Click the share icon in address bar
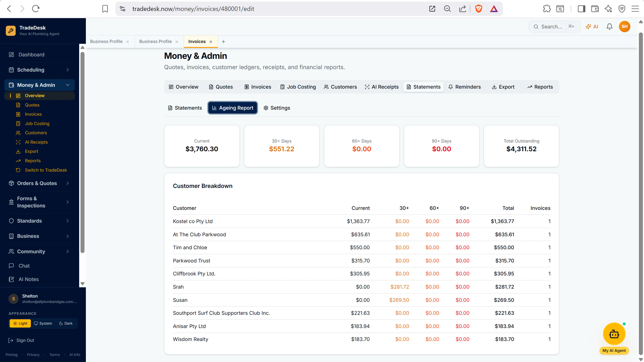The height and width of the screenshot is (362, 644). (462, 9)
